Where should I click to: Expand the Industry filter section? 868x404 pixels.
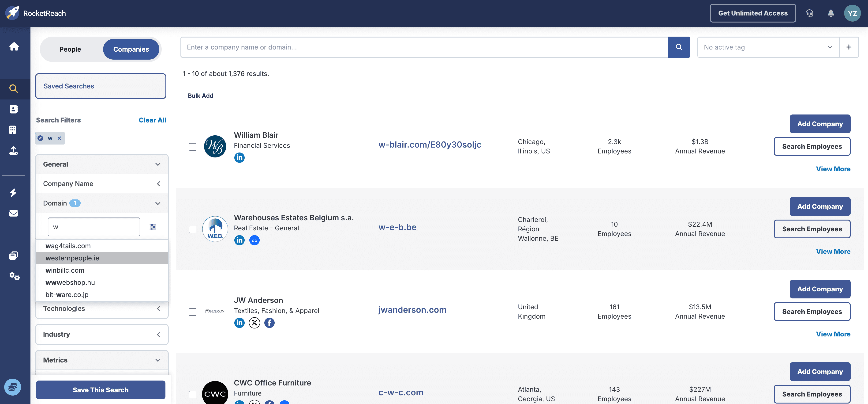(x=101, y=335)
